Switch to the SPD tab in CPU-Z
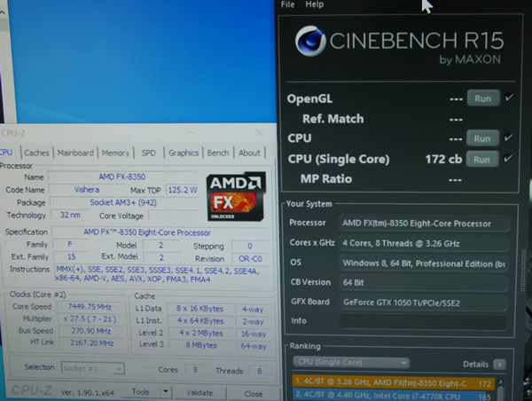This screenshot has height=401, width=532. (149, 153)
